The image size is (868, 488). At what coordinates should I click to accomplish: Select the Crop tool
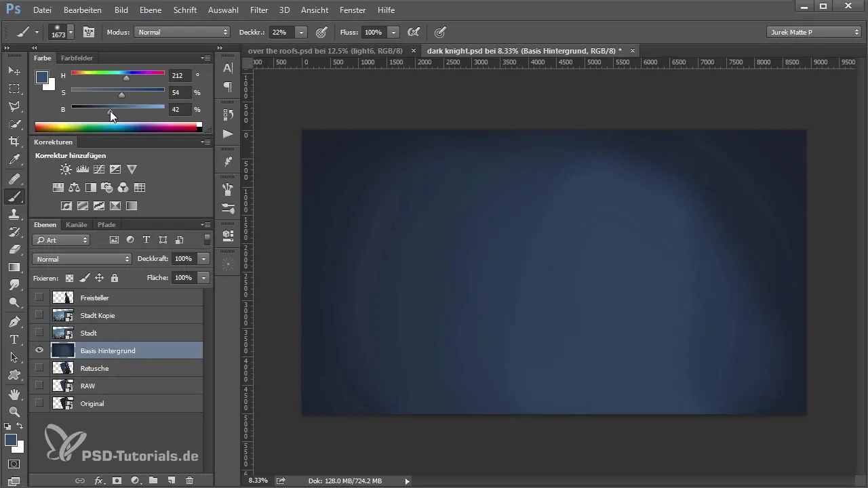(14, 142)
